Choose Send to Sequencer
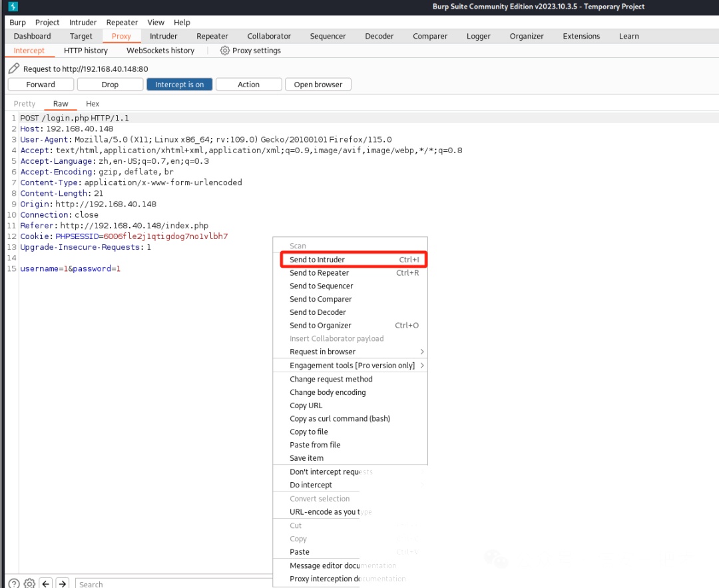 click(350, 286)
